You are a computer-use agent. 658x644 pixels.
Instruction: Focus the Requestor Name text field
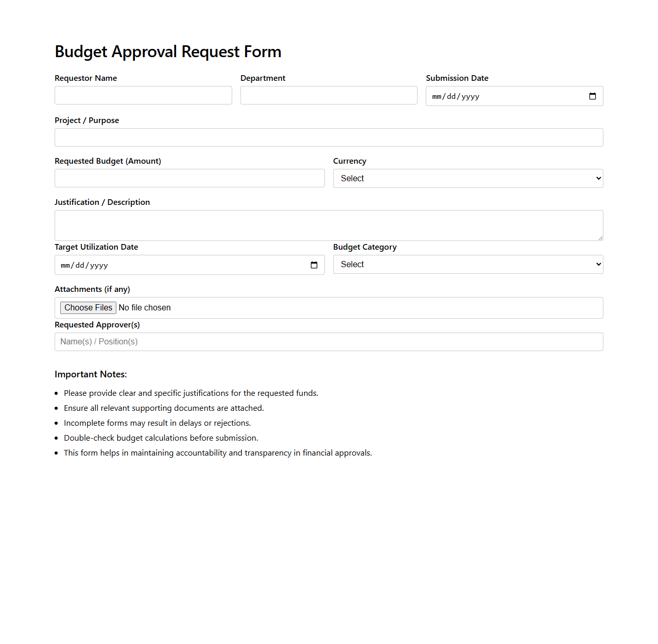point(143,95)
